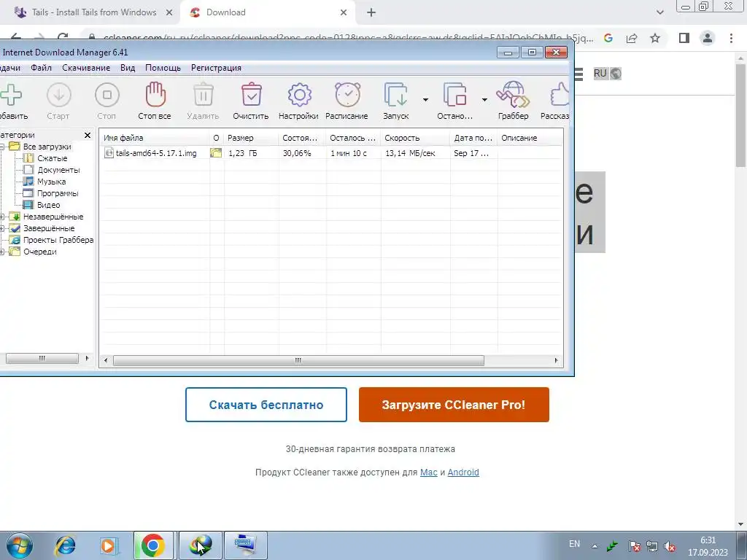Image resolution: width=747 pixels, height=560 pixels.
Task: Sort by Размер column header
Action: (252, 138)
